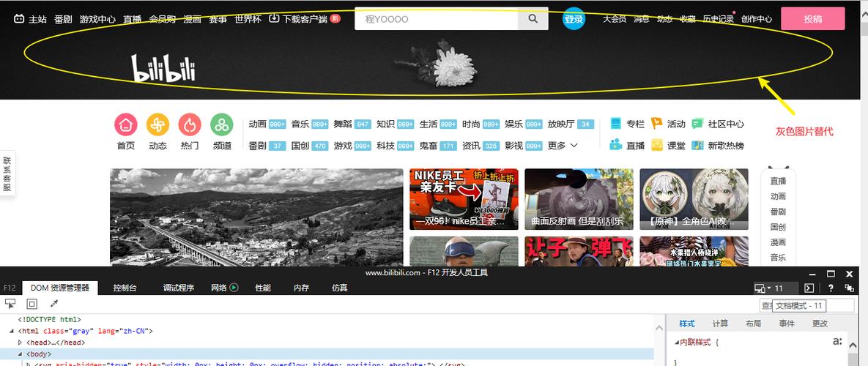Switch to 控制台 console tab
The height and width of the screenshot is (366, 868).
point(125,288)
